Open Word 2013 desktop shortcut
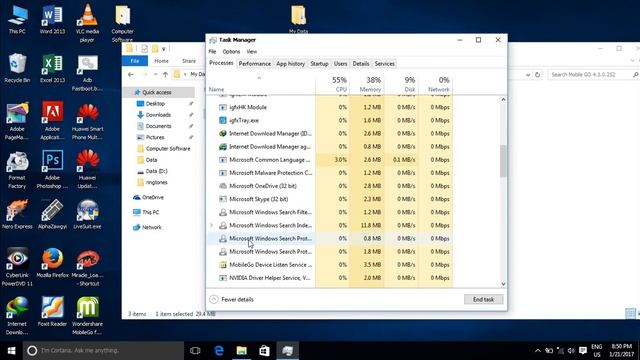This screenshot has width=640, height=360. click(x=52, y=19)
